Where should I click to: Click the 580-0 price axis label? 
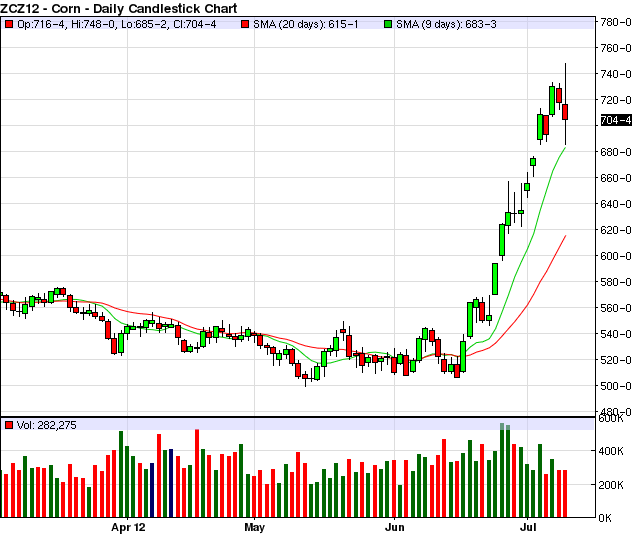[x=616, y=282]
